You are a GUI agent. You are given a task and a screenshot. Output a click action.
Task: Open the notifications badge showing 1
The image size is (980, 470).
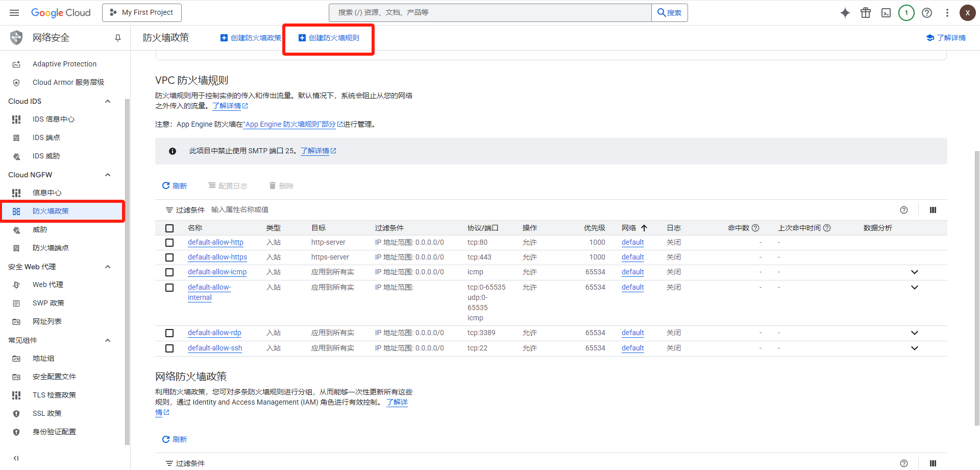click(906, 13)
